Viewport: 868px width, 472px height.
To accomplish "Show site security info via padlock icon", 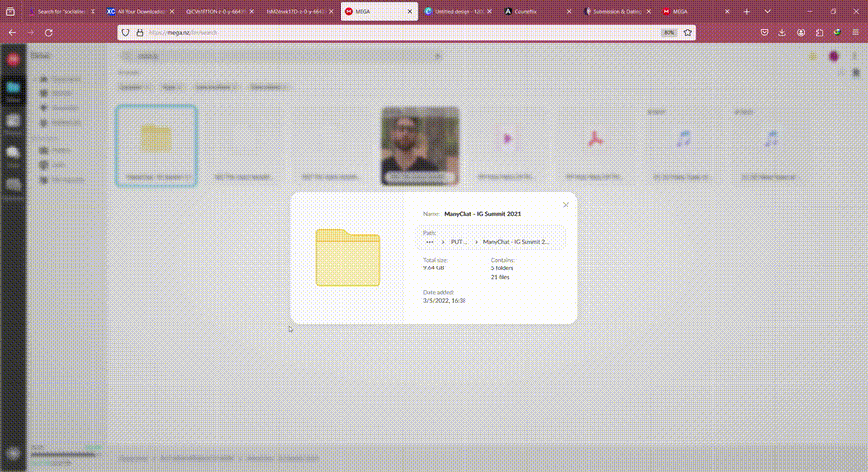I will tap(140, 33).
